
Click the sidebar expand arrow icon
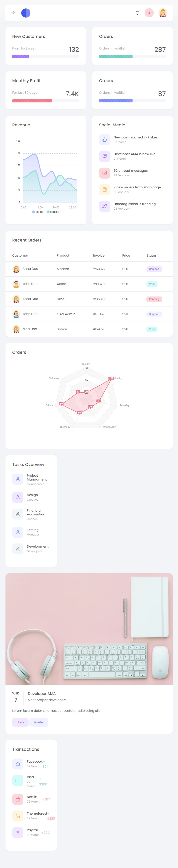tap(13, 13)
